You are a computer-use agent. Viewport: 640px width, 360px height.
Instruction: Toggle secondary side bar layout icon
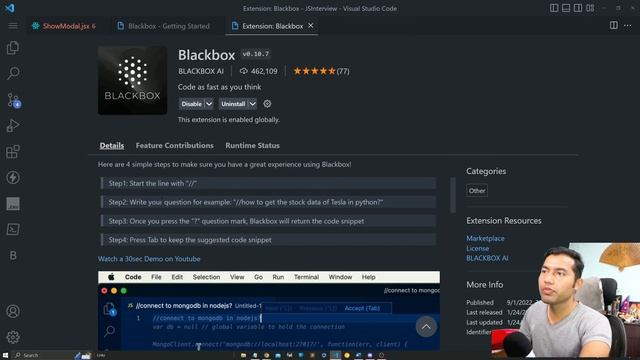pyautogui.click(x=578, y=8)
